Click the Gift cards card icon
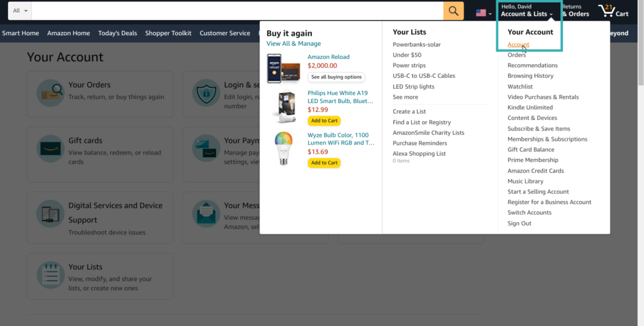644x326 pixels. [50, 149]
